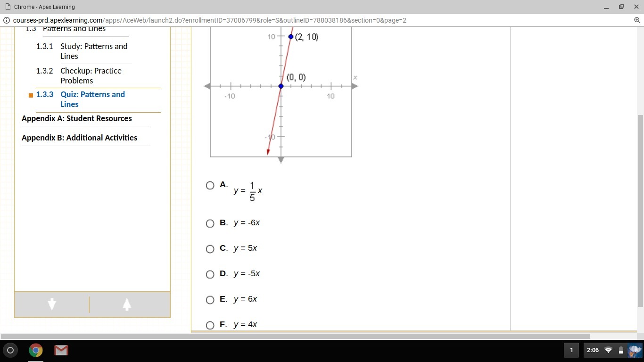The width and height of the screenshot is (644, 362).
Task: Open the user avatar in system tray
Action: 635,350
